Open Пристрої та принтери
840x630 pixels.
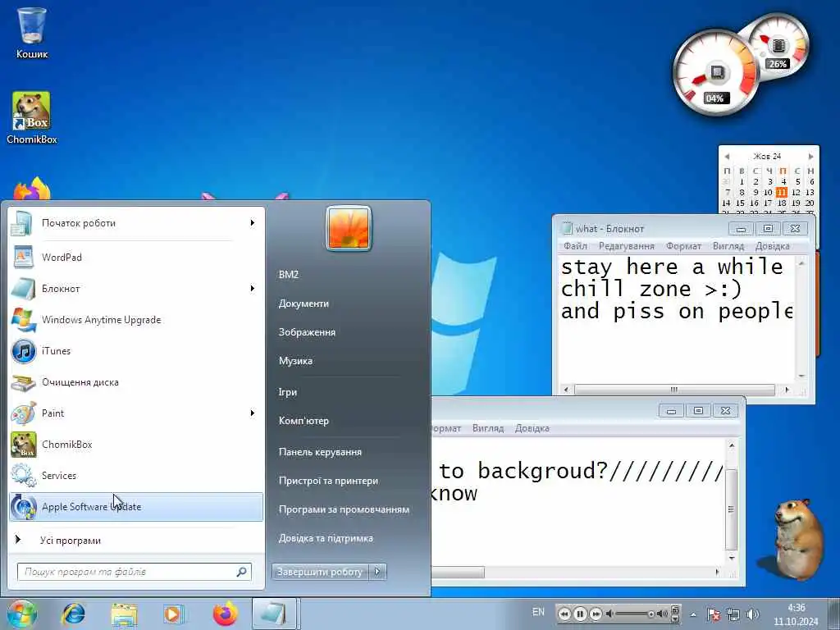(328, 481)
